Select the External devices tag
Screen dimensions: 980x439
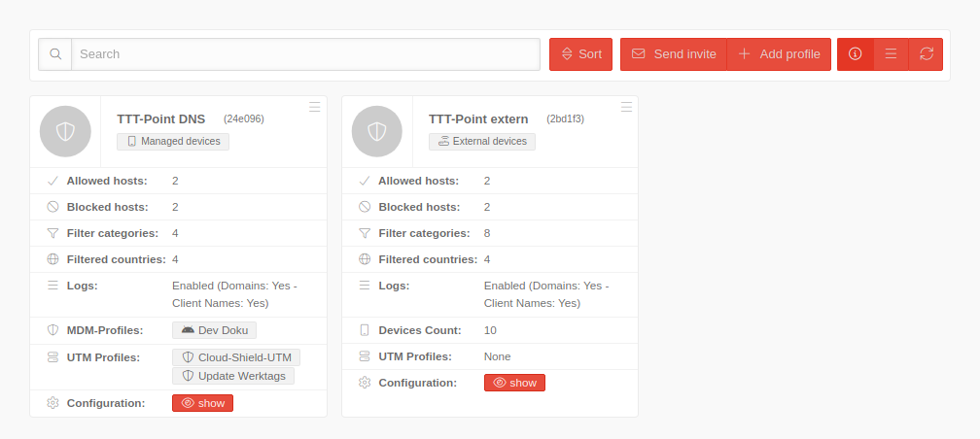tap(482, 142)
